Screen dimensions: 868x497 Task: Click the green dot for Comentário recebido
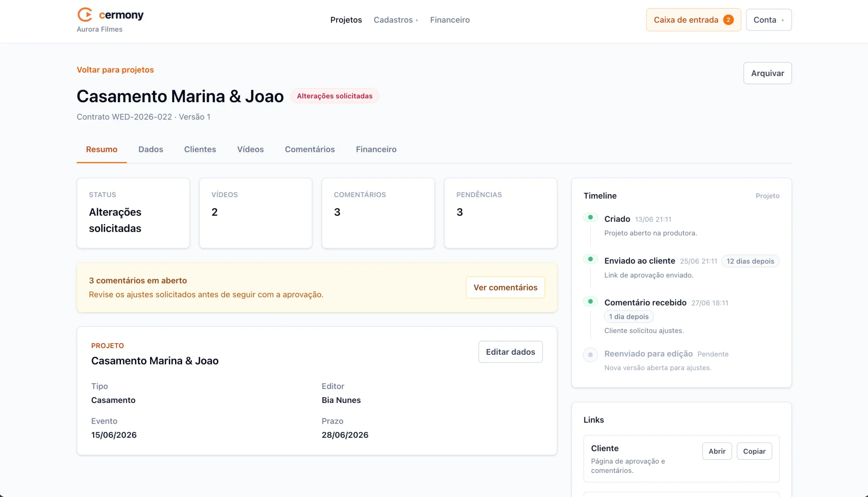click(x=590, y=301)
